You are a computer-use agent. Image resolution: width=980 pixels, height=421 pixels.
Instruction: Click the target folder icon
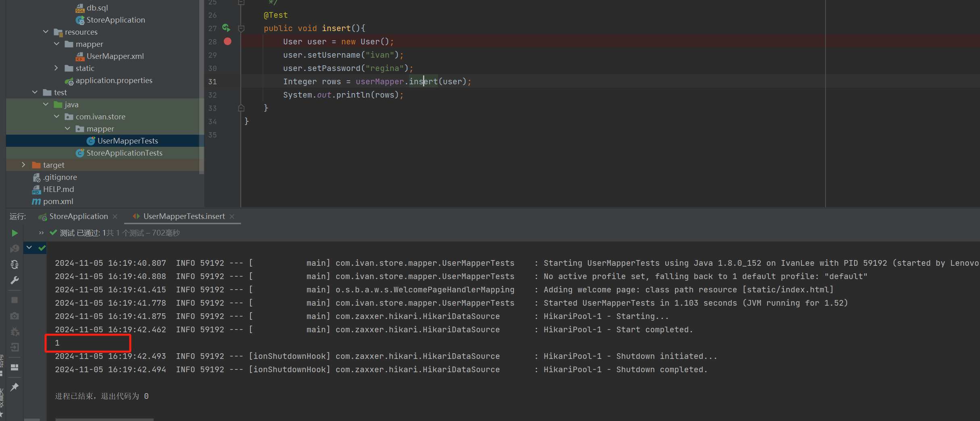click(36, 165)
